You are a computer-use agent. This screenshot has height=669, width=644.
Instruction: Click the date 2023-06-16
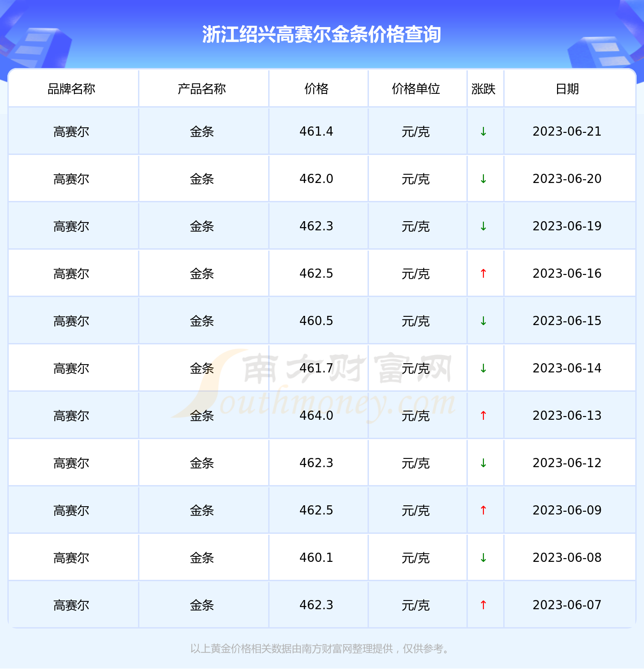[x=567, y=274]
